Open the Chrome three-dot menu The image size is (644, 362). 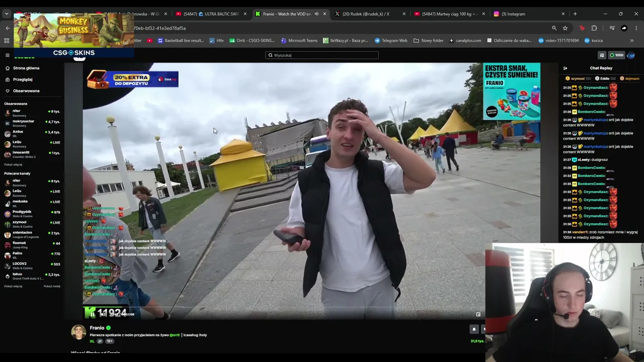pyautogui.click(x=636, y=28)
